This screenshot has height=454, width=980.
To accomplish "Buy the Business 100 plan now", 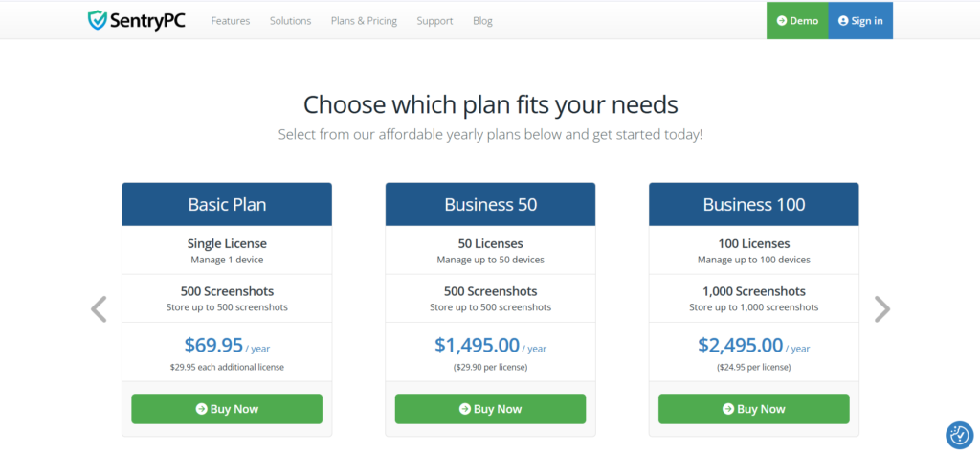I will coord(754,409).
